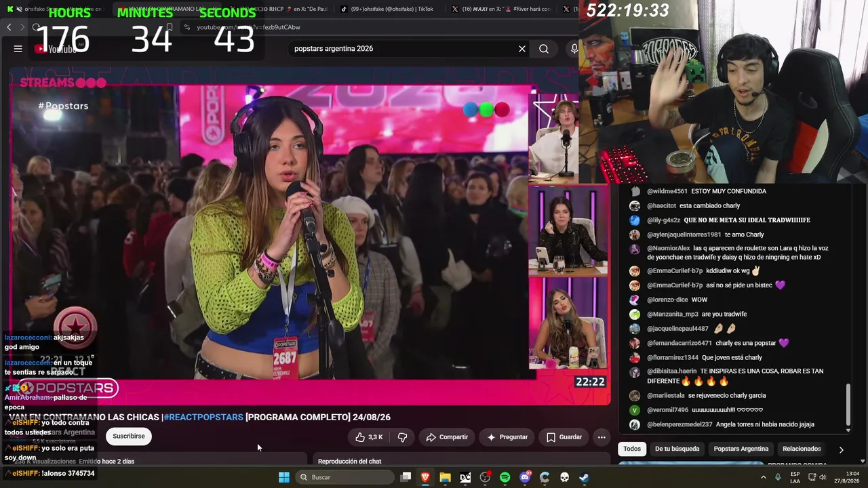Select the browser address bar URL

(x=248, y=27)
